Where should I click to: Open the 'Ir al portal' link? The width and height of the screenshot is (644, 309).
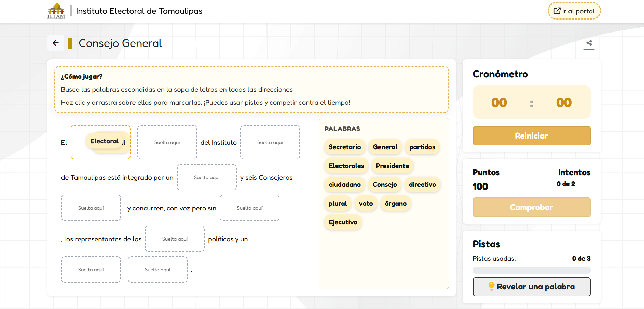point(574,11)
